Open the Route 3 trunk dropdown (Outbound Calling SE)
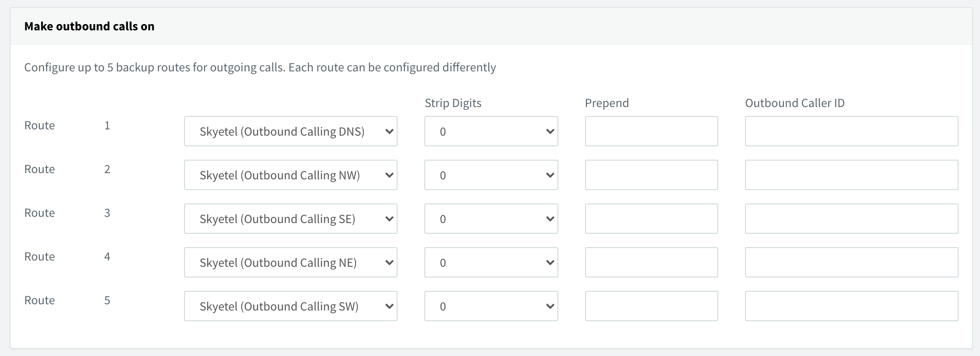The image size is (980, 356). tap(291, 219)
